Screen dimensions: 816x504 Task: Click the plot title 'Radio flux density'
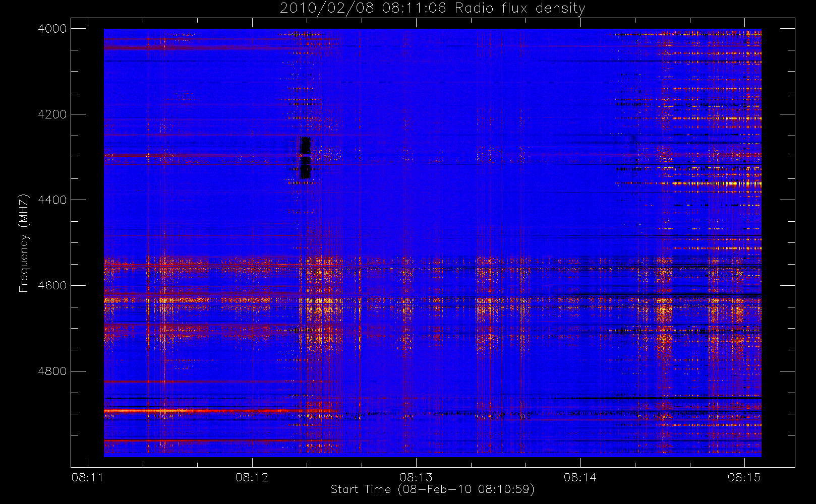pyautogui.click(x=519, y=9)
